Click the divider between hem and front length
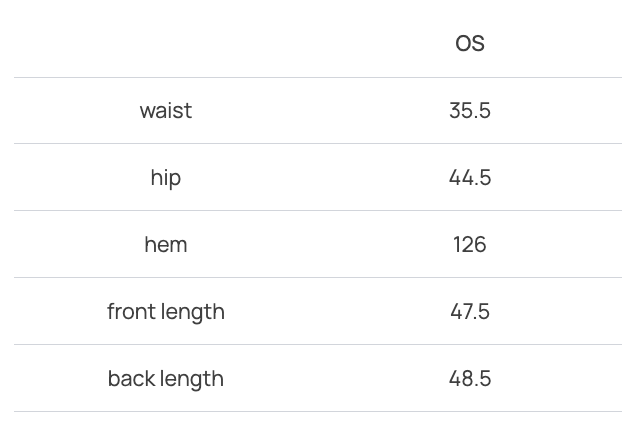Viewport: 638px width, 426px height. click(318, 277)
